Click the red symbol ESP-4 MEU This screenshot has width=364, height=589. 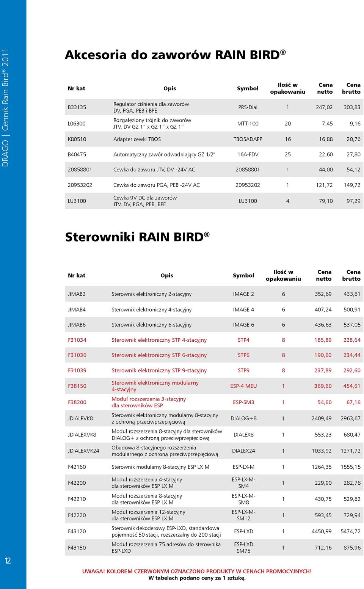click(x=243, y=386)
